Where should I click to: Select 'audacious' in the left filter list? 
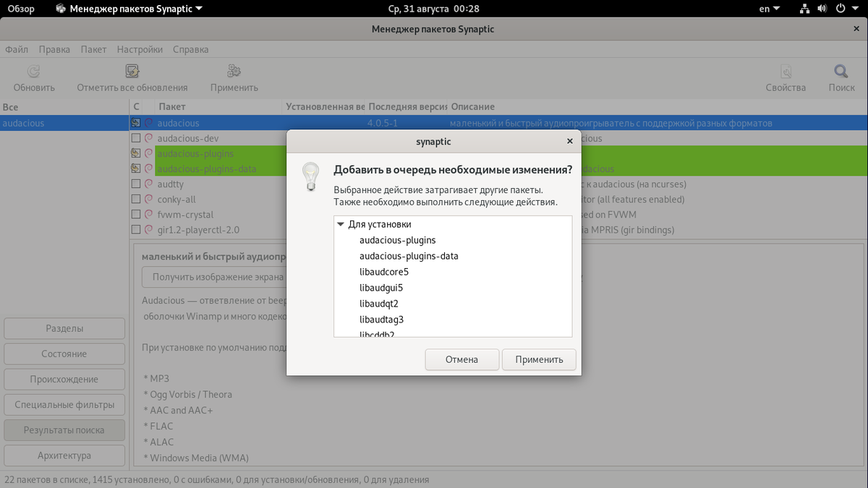click(x=64, y=123)
